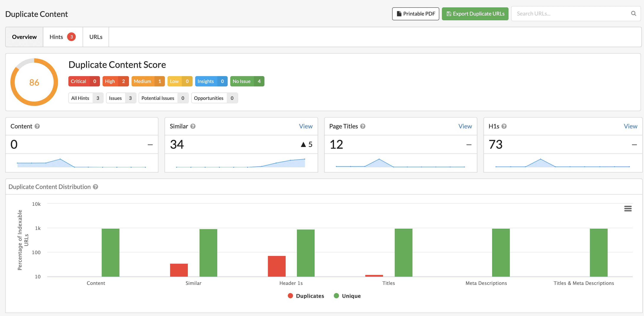This screenshot has height=316, width=644.
Task: Toggle the Unique legend series
Action: (347, 296)
